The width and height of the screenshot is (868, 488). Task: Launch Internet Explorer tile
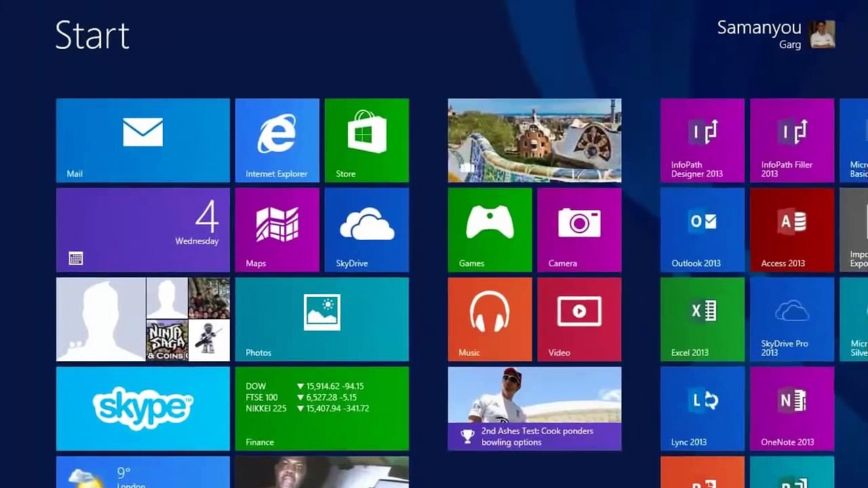277,140
